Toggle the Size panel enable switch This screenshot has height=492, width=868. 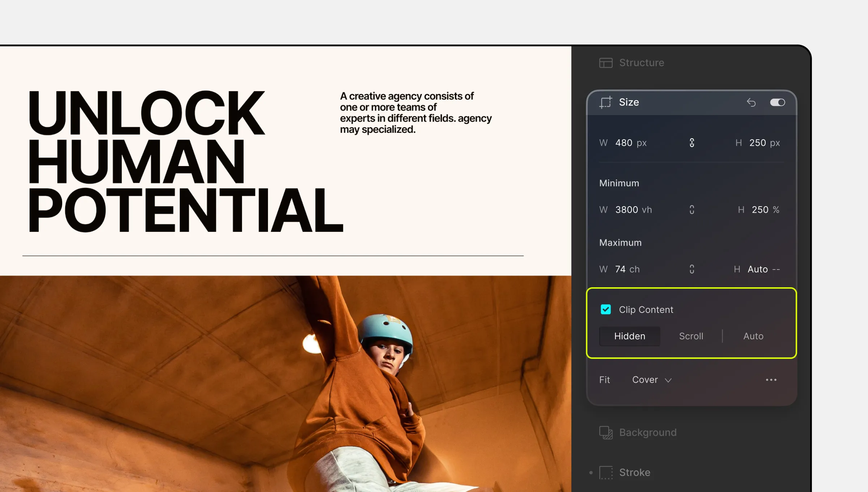click(x=777, y=101)
